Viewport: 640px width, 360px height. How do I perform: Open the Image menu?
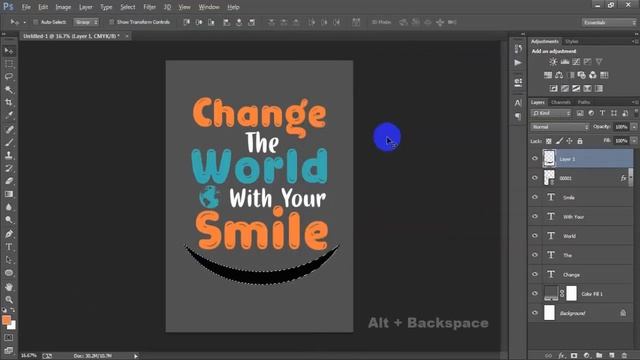(x=63, y=7)
